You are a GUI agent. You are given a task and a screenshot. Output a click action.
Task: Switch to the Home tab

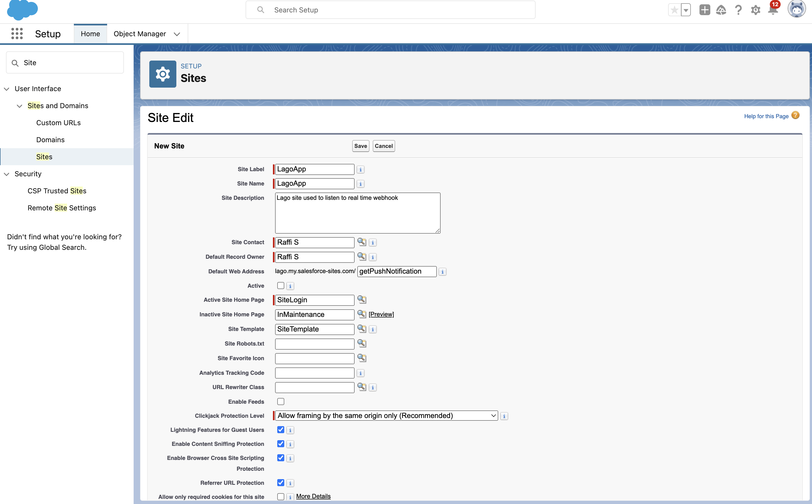tap(90, 34)
